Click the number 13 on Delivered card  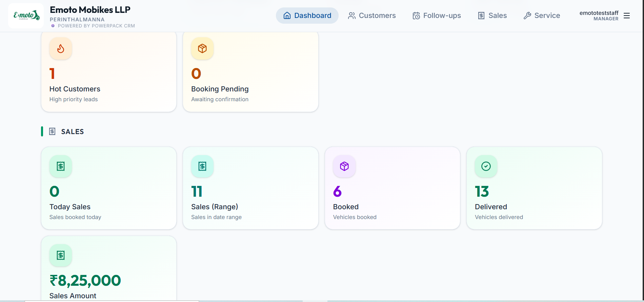tap(482, 192)
